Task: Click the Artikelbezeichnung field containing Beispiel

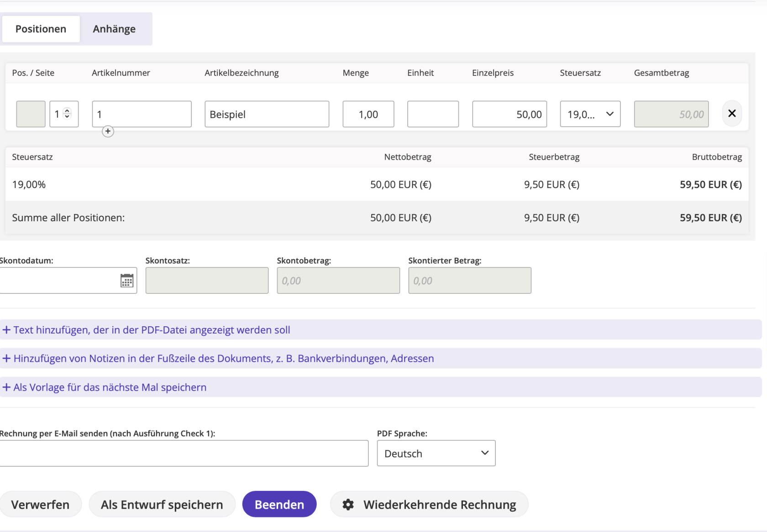Action: click(x=267, y=114)
